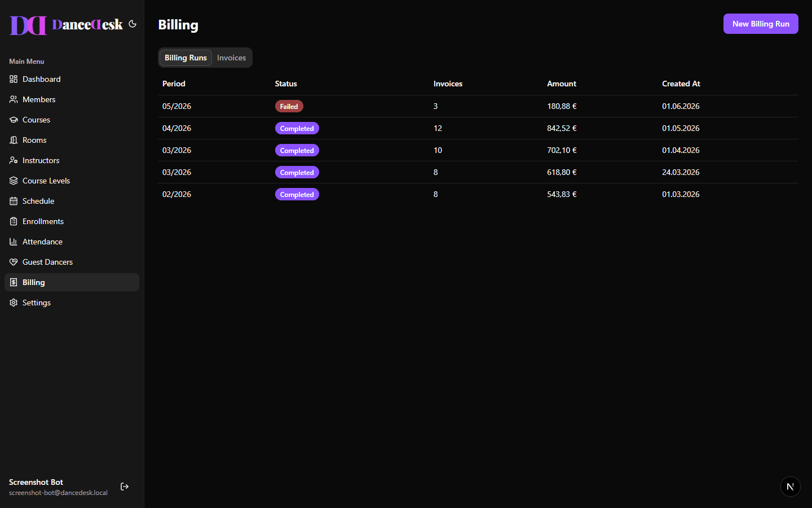Click the Amount column header
The width and height of the screenshot is (812, 508).
562,84
